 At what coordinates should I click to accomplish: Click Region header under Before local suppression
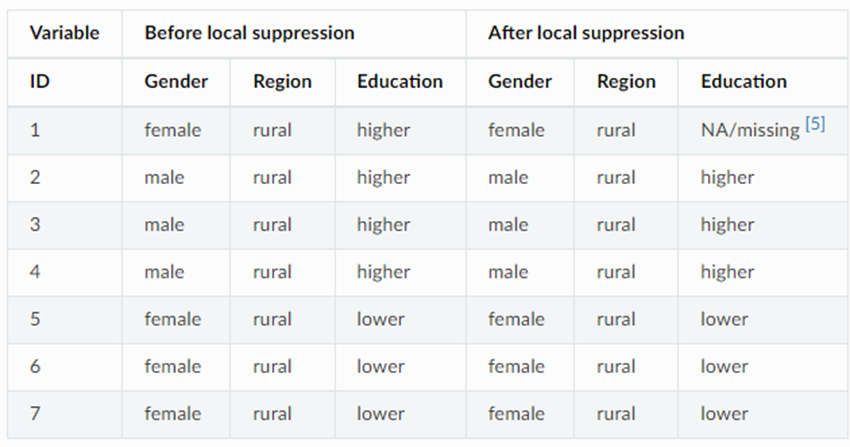281,82
